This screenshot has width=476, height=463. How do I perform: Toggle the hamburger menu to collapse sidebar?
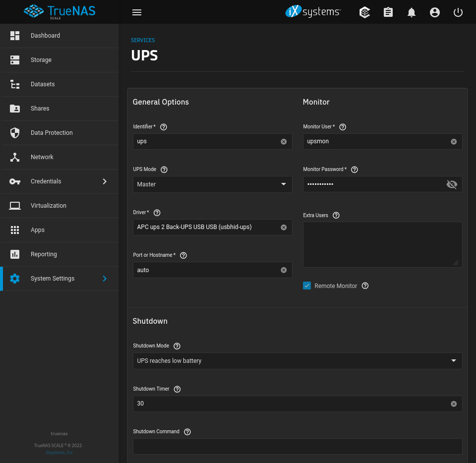137,12
